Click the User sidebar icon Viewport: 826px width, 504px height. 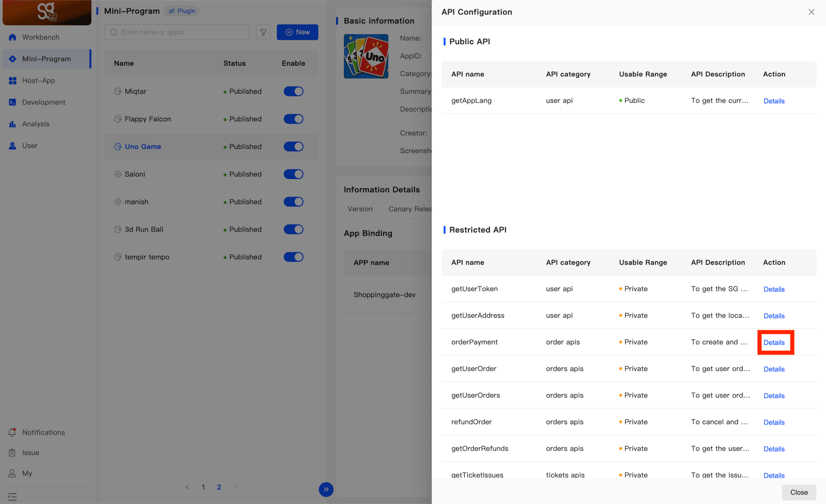pyautogui.click(x=12, y=145)
